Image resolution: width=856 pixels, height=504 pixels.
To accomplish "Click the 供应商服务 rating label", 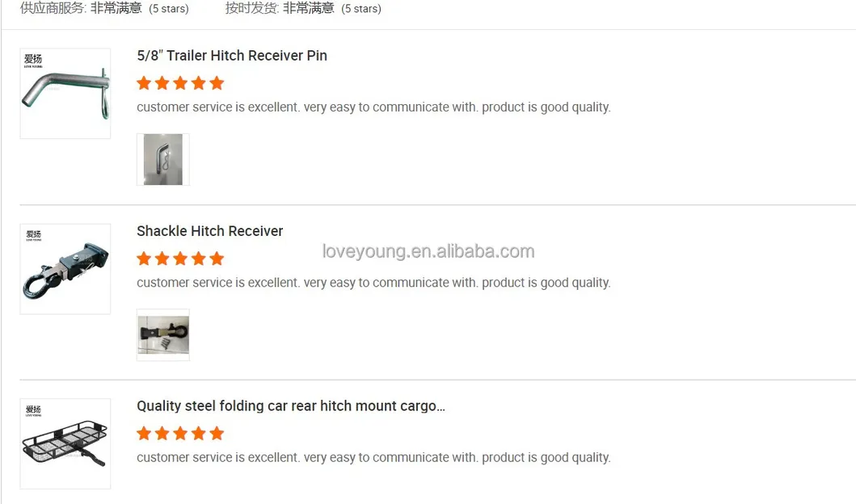I will [x=53, y=8].
